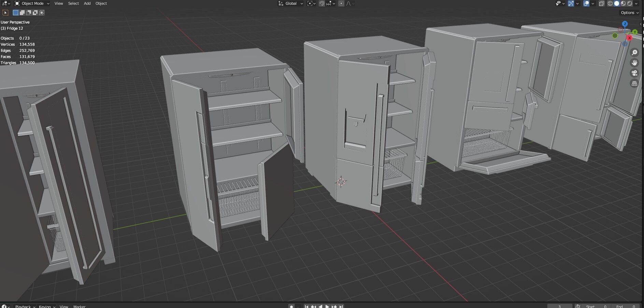
Task: Choose Invert selection mode icon
Action: [x=35, y=13]
